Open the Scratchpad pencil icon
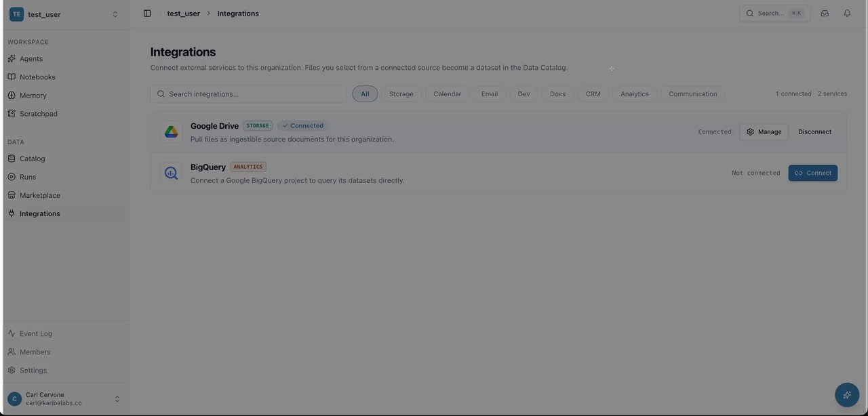Viewport: 868px width, 416px height. click(x=12, y=114)
